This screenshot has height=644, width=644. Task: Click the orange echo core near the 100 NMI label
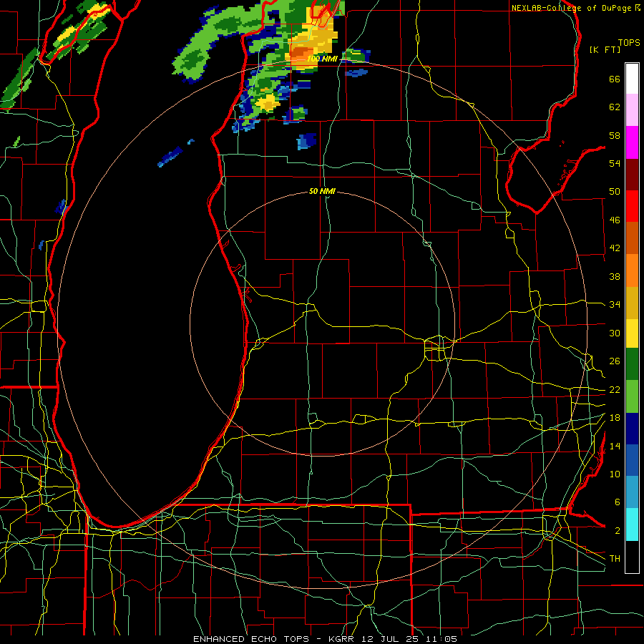(x=301, y=52)
